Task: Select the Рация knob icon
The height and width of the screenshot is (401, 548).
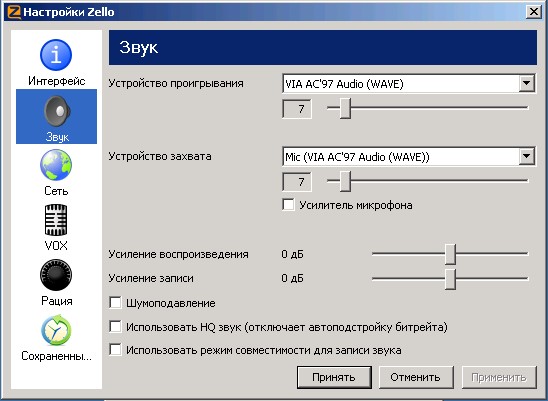Action: pos(56,275)
